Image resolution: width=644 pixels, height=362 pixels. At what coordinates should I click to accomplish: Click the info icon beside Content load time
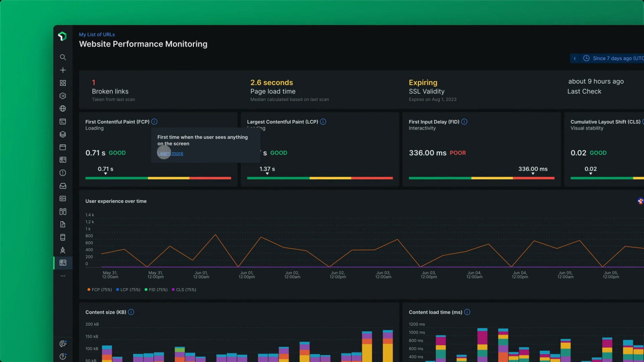[467, 312]
